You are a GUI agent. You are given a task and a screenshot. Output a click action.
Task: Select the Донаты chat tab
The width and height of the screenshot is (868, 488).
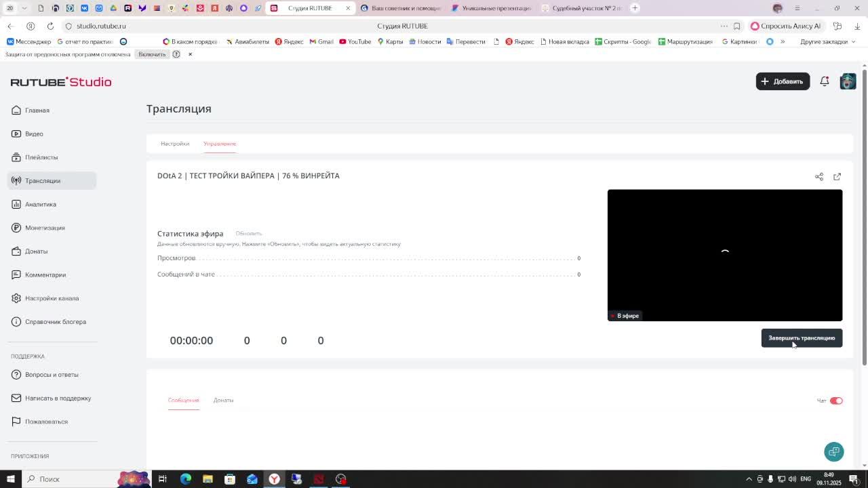223,400
